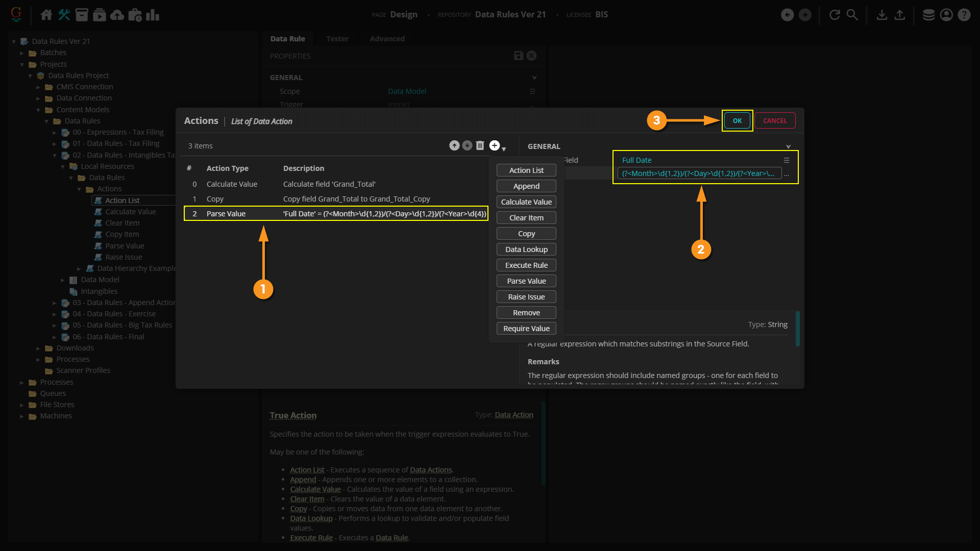Click the Search magnifier icon
The width and height of the screenshot is (980, 551).
852,15
